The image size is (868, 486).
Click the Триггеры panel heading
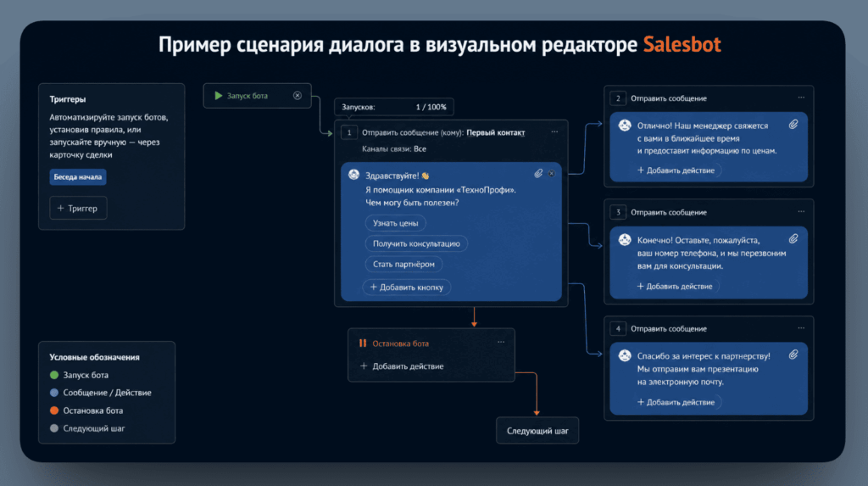[x=68, y=99]
